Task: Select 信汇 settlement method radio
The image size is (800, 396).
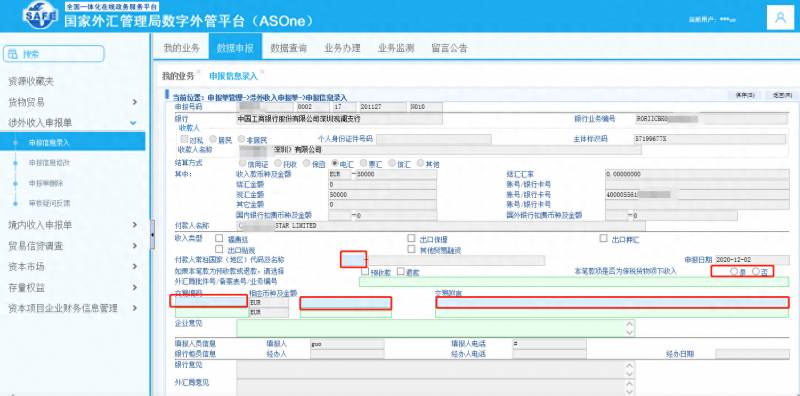Action: [x=392, y=163]
